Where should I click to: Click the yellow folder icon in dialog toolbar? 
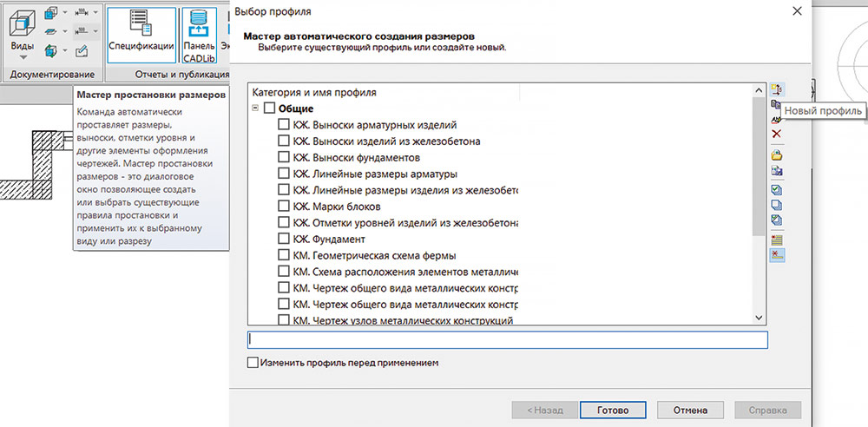coord(777,154)
